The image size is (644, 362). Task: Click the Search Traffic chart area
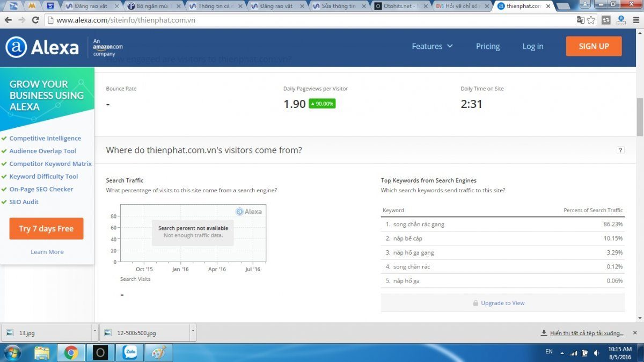click(x=193, y=234)
